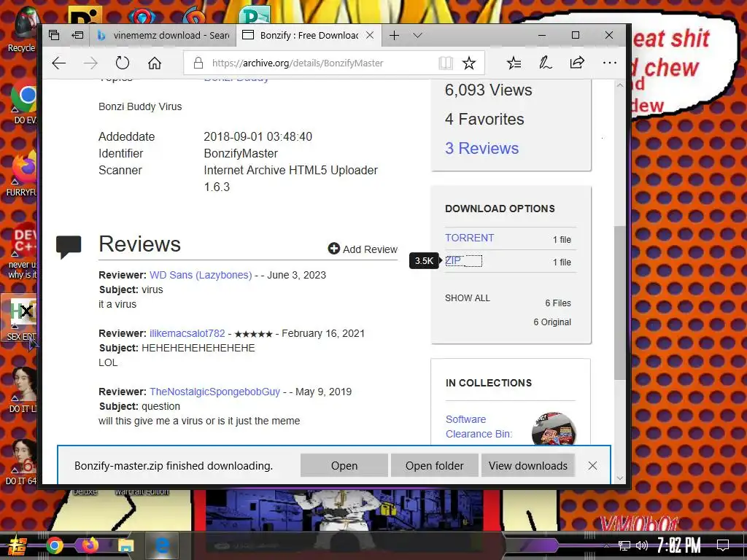The height and width of the screenshot is (560, 747).
Task: Open reviewer TheNostalgicSpongebobGuy profile
Action: 215,392
